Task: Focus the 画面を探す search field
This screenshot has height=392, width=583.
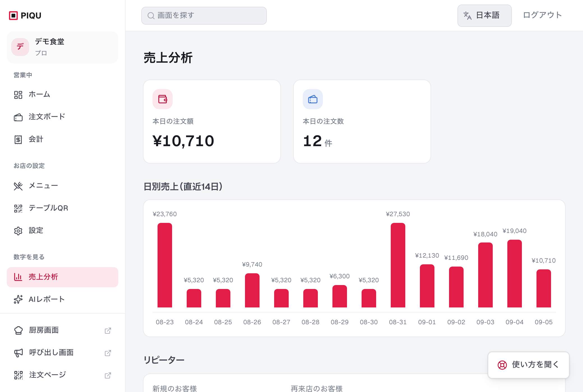Action: [204, 16]
